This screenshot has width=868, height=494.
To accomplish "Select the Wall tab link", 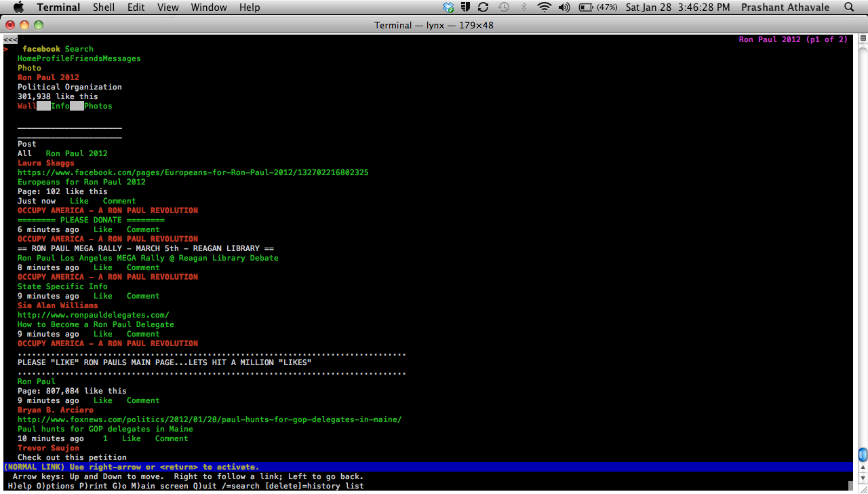I will tap(27, 106).
